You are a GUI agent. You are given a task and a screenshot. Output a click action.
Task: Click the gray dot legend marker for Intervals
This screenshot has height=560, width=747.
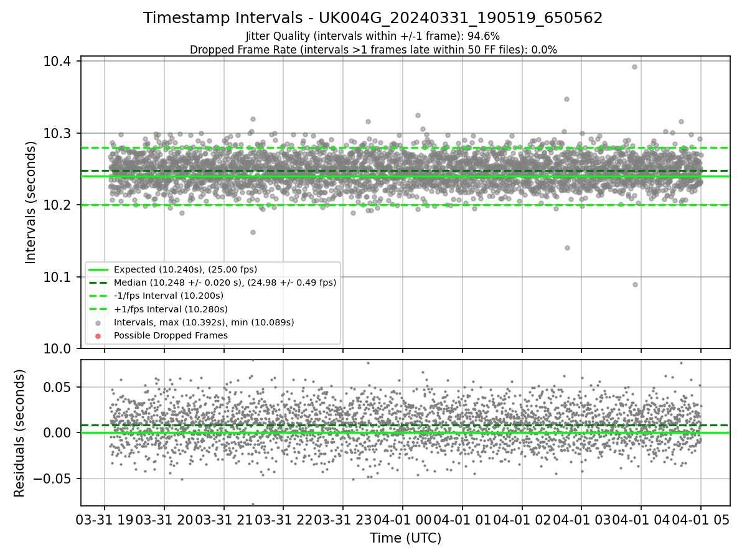98,322
